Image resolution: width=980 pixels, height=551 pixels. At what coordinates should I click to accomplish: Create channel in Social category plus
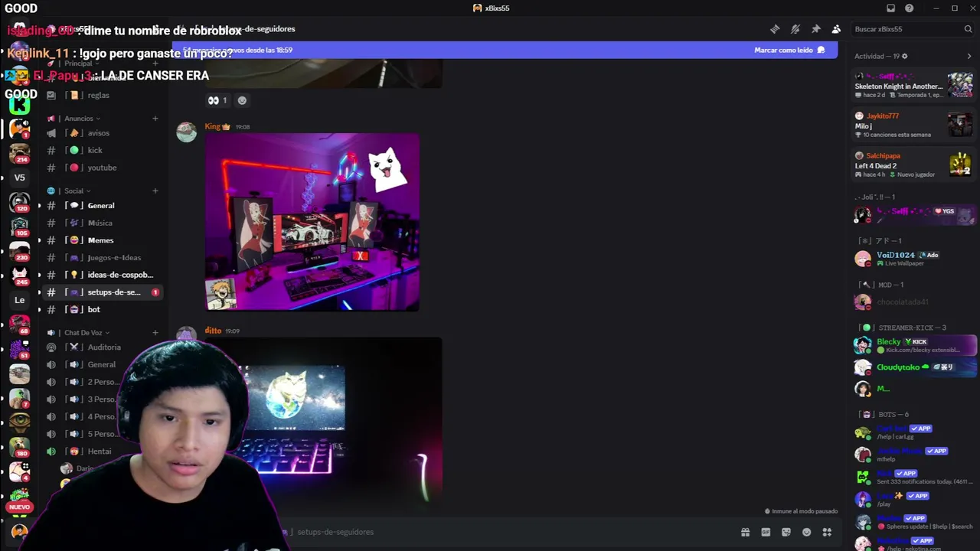pos(155,191)
